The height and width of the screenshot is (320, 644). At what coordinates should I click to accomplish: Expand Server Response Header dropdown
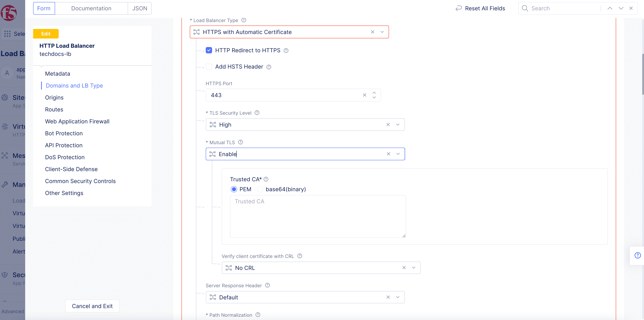click(398, 297)
